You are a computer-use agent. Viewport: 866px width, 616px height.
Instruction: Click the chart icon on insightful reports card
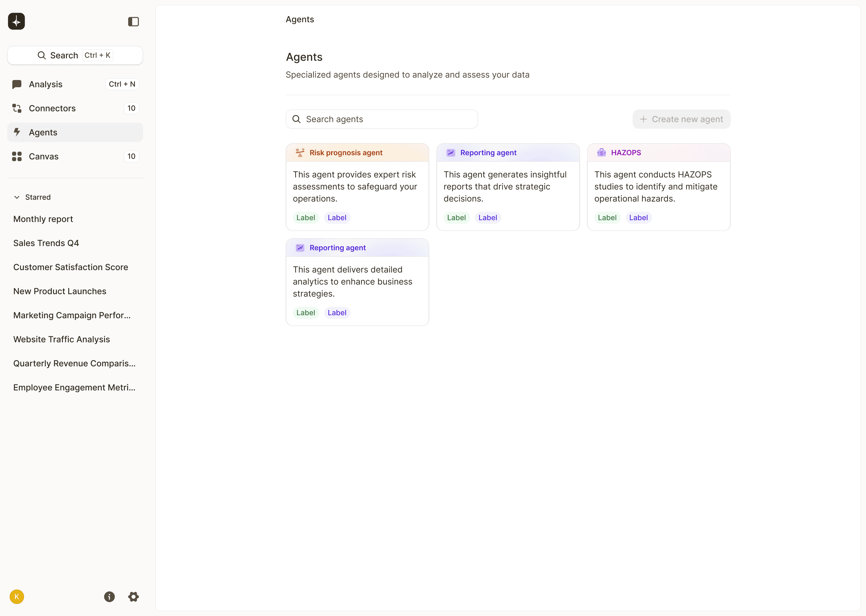tap(450, 152)
